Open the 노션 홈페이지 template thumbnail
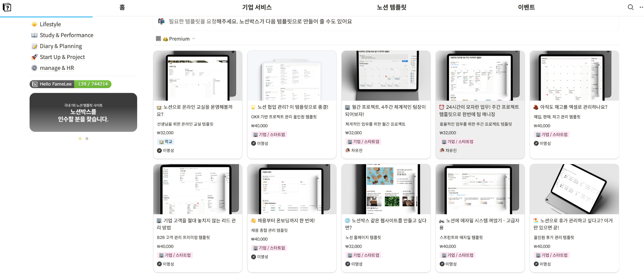The height and width of the screenshot is (277, 644). click(386, 189)
